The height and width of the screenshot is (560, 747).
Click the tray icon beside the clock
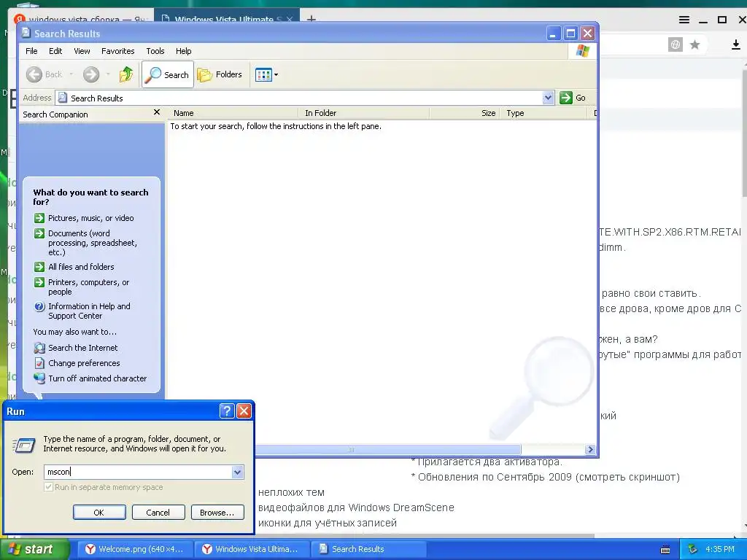pyautogui.click(x=693, y=549)
